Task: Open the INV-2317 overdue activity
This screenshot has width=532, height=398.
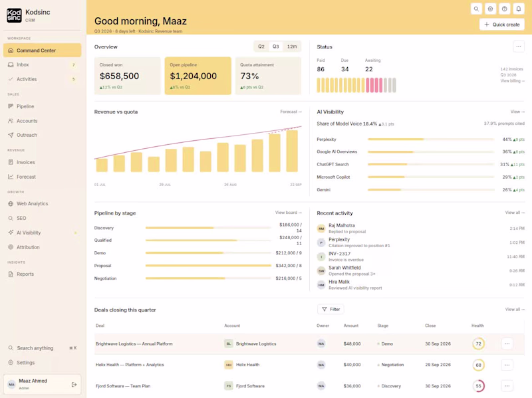Action: coord(420,256)
